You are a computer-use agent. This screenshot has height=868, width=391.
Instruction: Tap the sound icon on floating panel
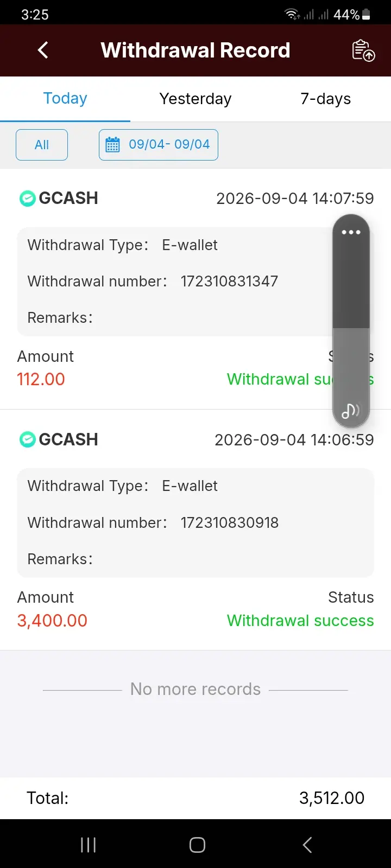click(x=350, y=411)
